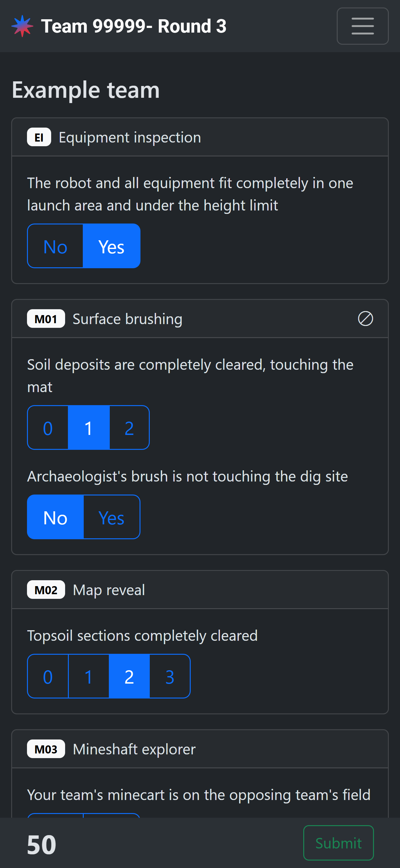The width and height of the screenshot is (400, 868).
Task: Click the Team 99999- Round 3 title
Action: pyautogui.click(x=134, y=26)
